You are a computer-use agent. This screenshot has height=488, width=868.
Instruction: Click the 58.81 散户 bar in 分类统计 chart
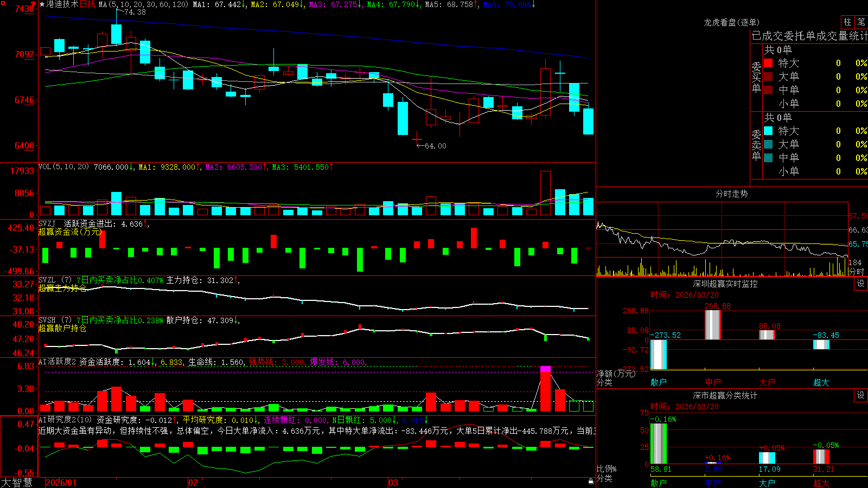point(659,444)
